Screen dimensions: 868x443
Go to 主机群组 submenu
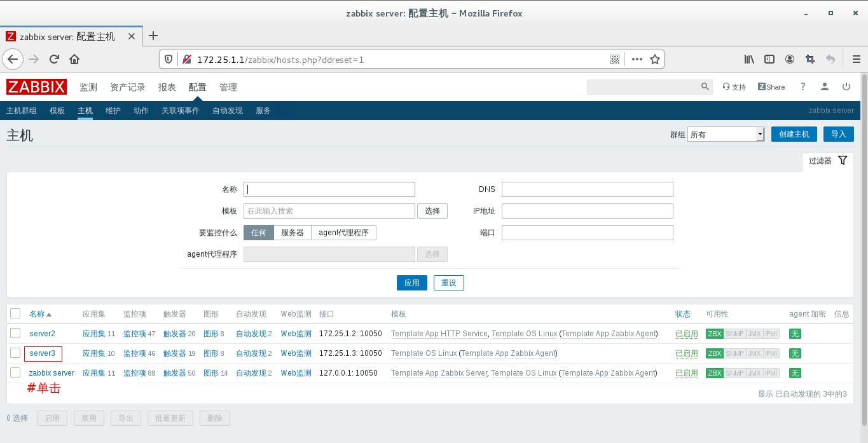click(22, 111)
